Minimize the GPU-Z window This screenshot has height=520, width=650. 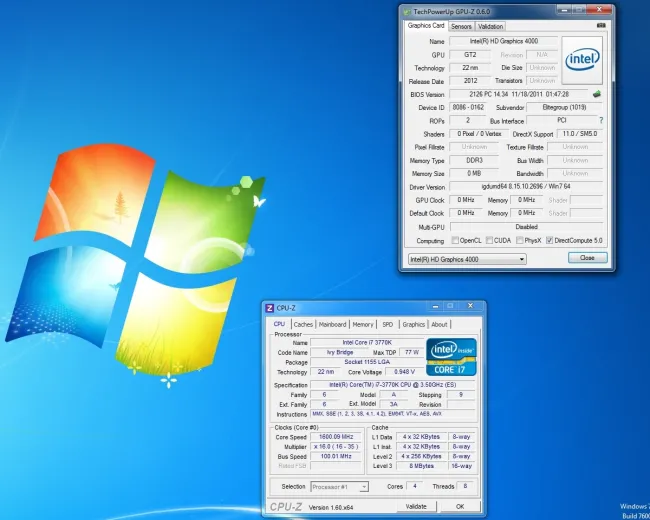click(x=563, y=9)
